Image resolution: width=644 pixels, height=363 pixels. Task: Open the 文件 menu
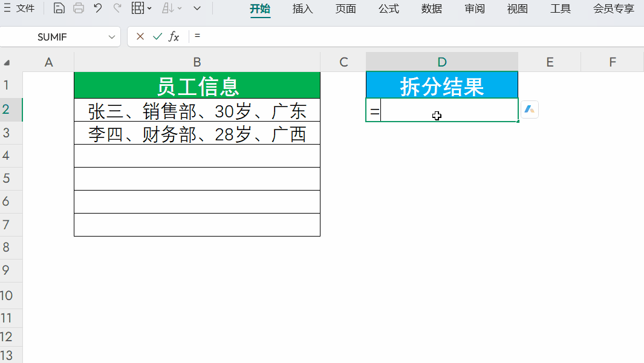point(19,8)
